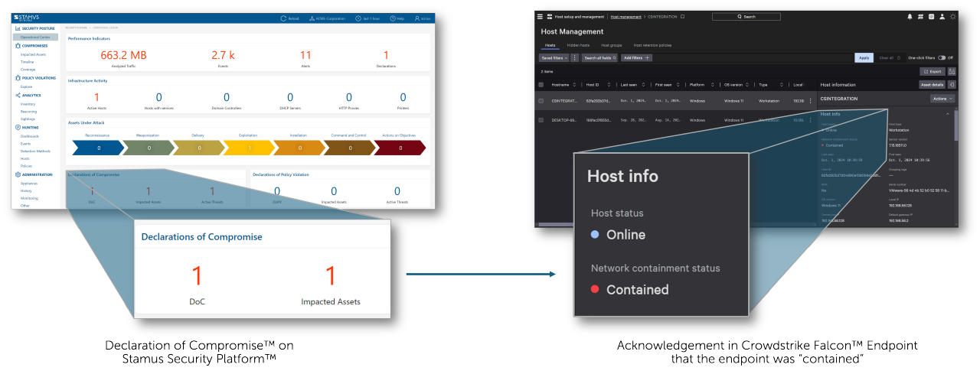Screen dimensions: 980x374
Task: Click the Reload button in Stamus header
Action: [289, 18]
